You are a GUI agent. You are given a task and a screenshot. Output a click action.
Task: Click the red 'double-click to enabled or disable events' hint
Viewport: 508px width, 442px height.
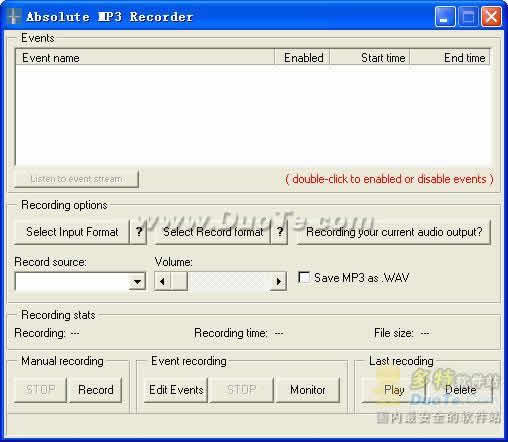[x=389, y=179]
